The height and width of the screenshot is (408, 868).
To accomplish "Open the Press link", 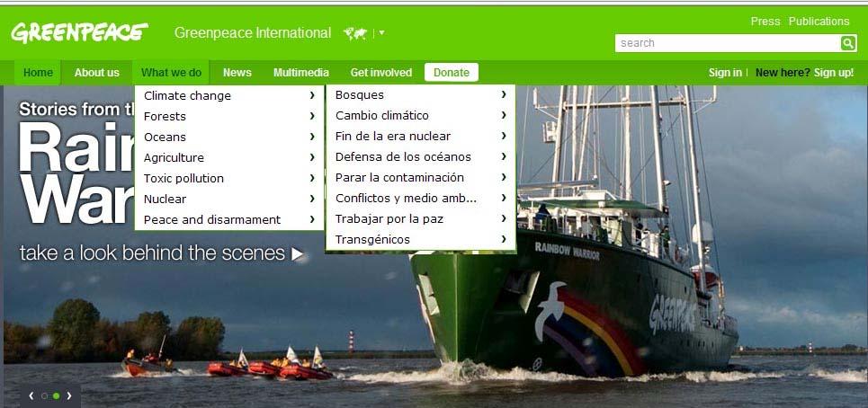I will tap(765, 22).
